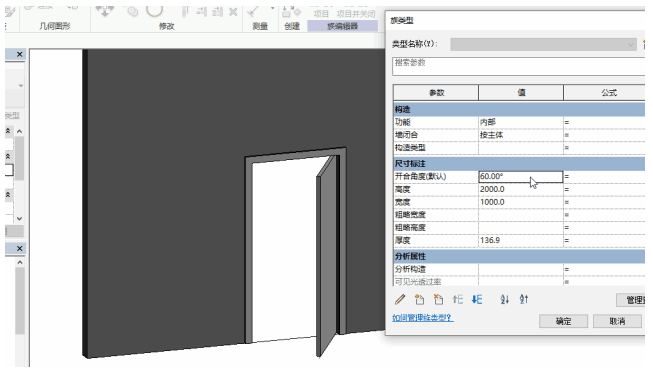The image size is (653, 377).
Task: Move parameter down with blue arrow icon
Action: coord(477,299)
